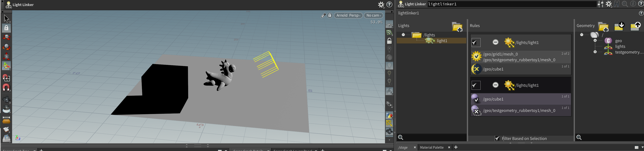
Task: Select the Rotate tool in the left toolbar
Action: [x=6, y=47]
